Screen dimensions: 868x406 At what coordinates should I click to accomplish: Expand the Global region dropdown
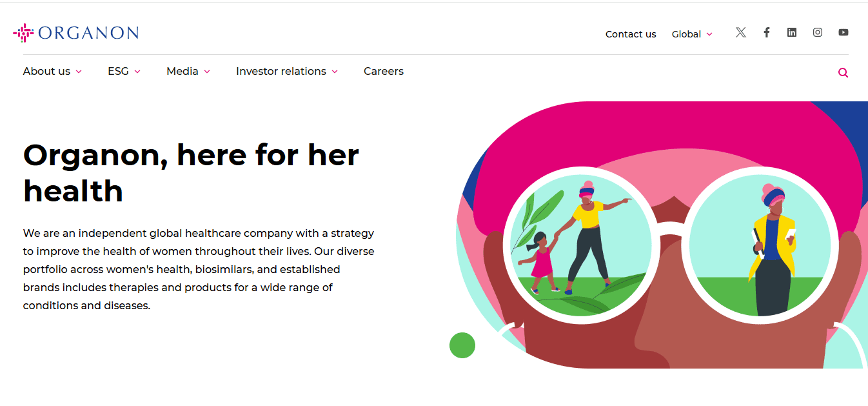(692, 34)
